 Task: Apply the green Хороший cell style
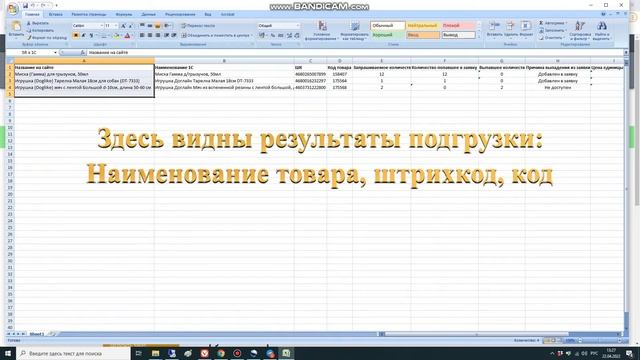coord(388,35)
